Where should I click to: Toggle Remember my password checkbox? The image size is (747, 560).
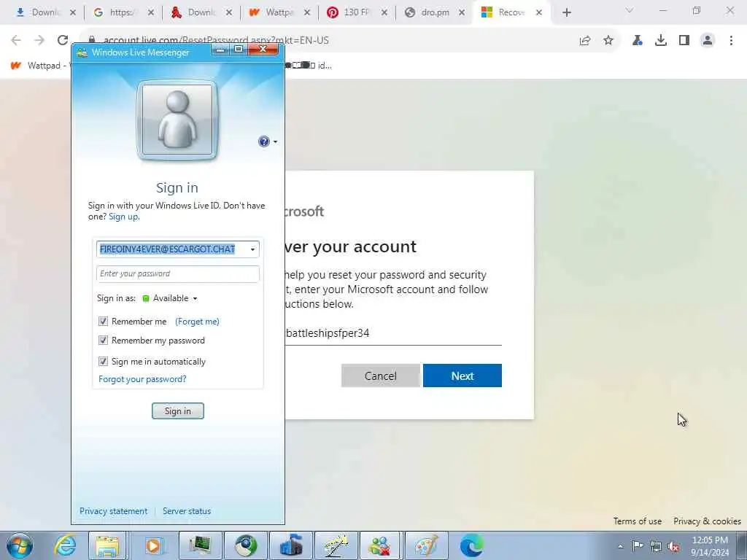(103, 340)
